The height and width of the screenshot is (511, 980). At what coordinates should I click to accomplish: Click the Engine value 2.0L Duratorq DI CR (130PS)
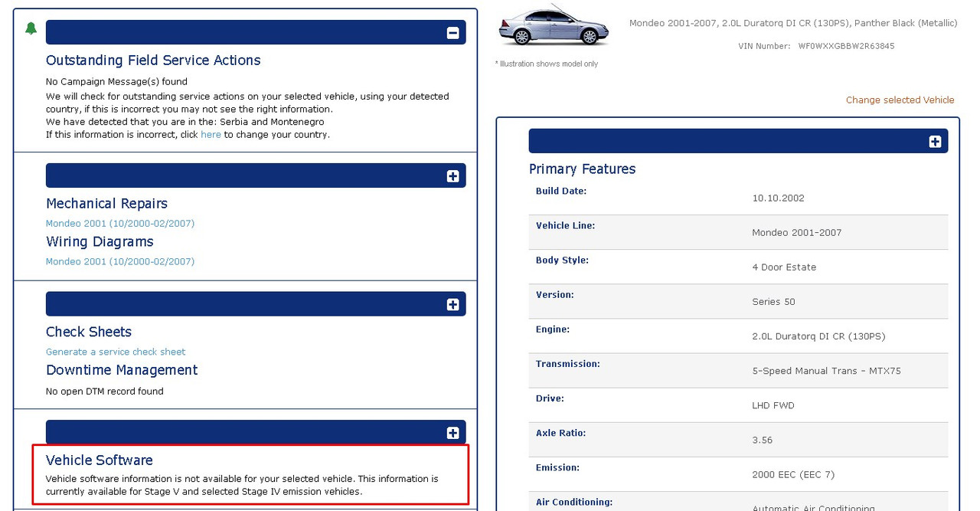pyautogui.click(x=818, y=336)
